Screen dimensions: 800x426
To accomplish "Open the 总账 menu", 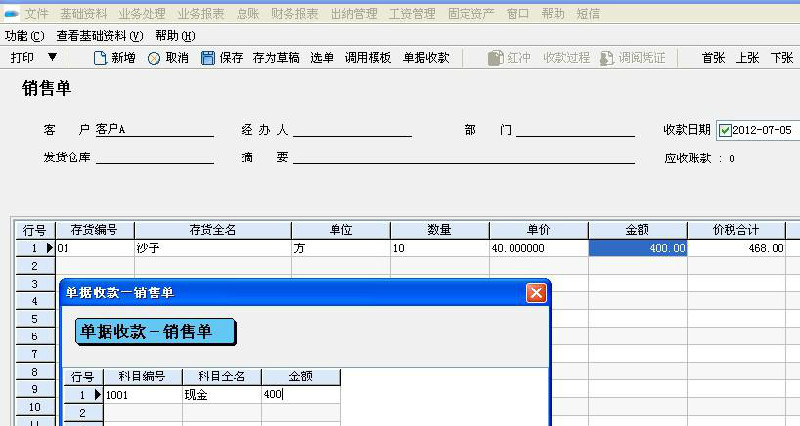I will click(248, 14).
